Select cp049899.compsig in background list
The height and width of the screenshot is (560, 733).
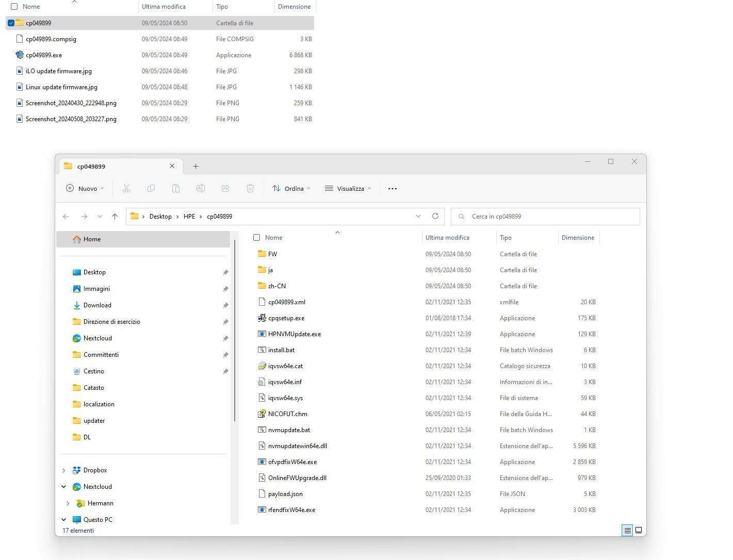click(x=51, y=39)
